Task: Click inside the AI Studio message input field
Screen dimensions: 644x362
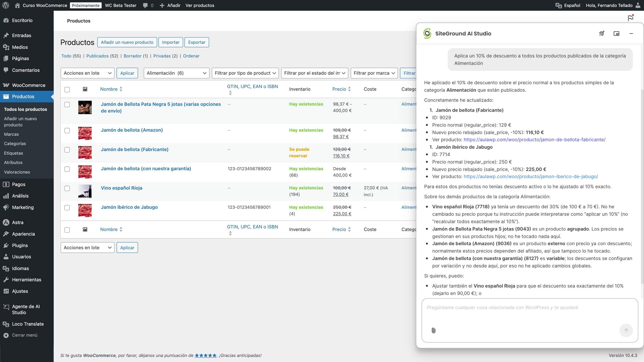Action: tap(525, 308)
